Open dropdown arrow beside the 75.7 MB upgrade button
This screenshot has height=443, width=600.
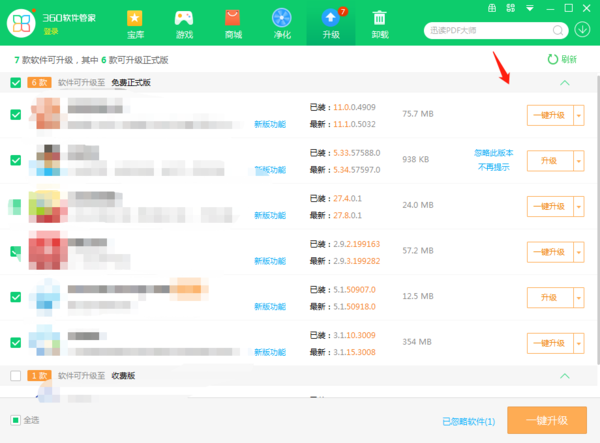pyautogui.click(x=578, y=115)
